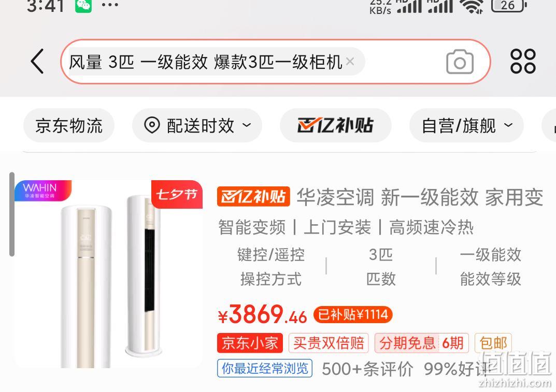This screenshot has height=392, width=556.
Task: Open the 华凌空调 product title link
Action: (x=420, y=197)
